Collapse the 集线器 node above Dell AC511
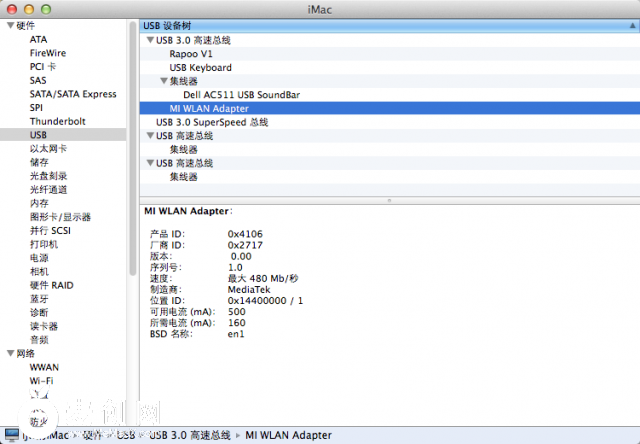This screenshot has height=444, width=640. pos(164,81)
